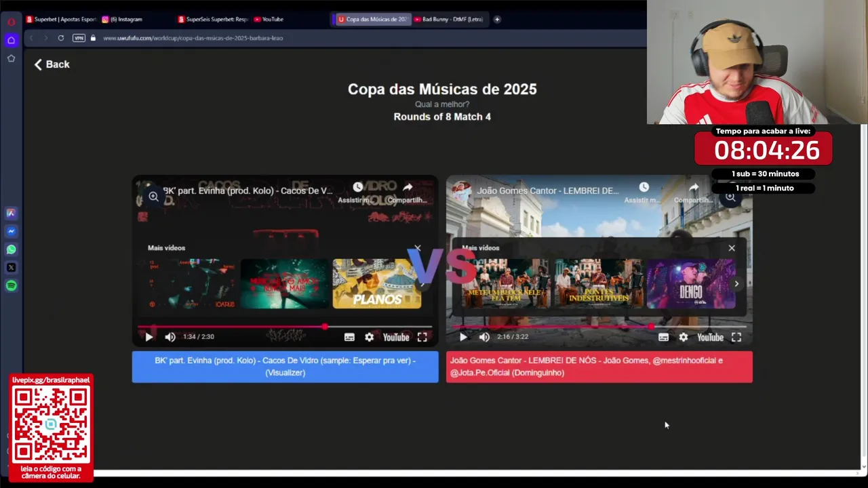Switch to Bad Bunny DtMF tab
The height and width of the screenshot is (488, 868).
pos(448,19)
